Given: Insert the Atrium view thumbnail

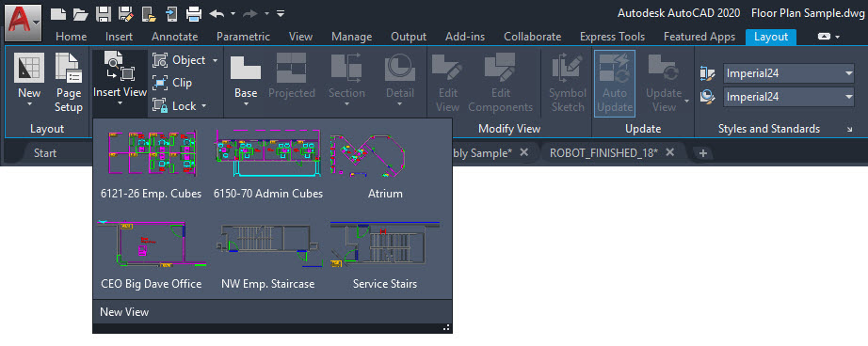Looking at the screenshot, I should 385,165.
